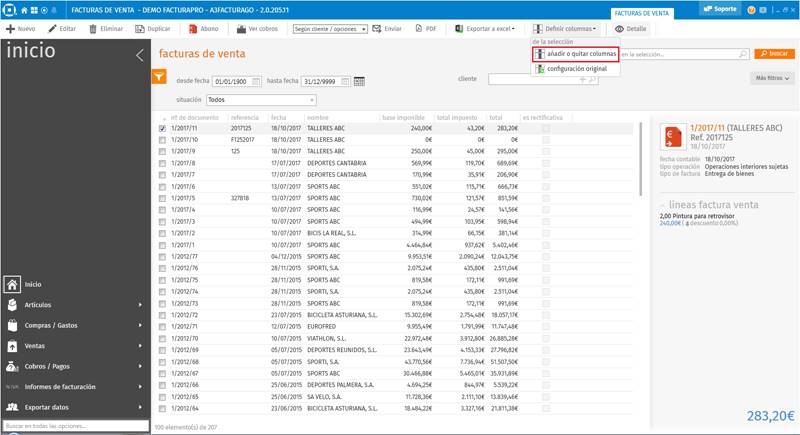Check the checkbox for invoice 1/2017/10
The image size is (800, 435).
[162, 140]
